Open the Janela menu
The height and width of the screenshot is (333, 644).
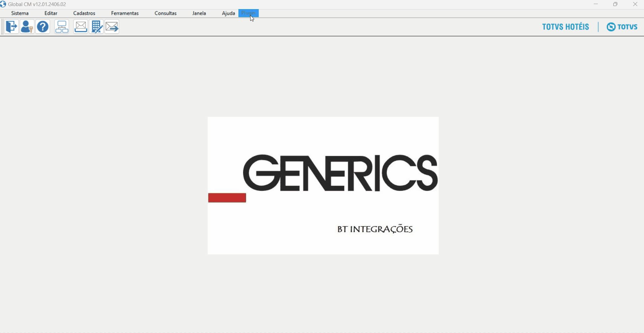tap(199, 13)
